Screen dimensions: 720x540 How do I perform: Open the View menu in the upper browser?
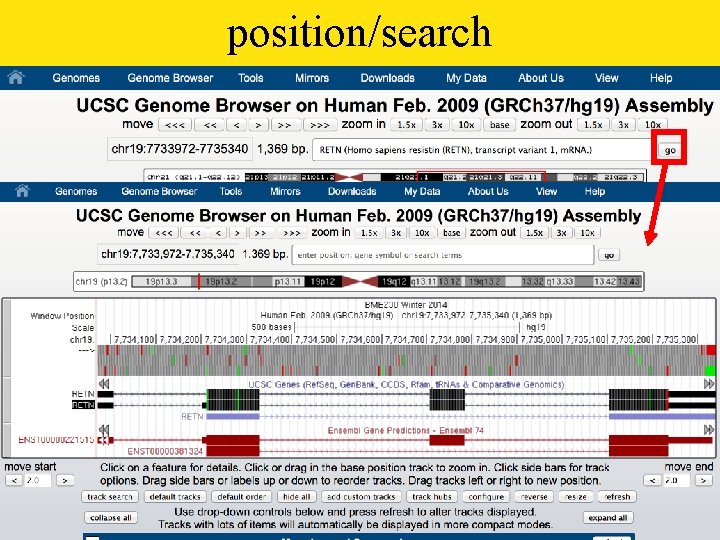(607, 78)
